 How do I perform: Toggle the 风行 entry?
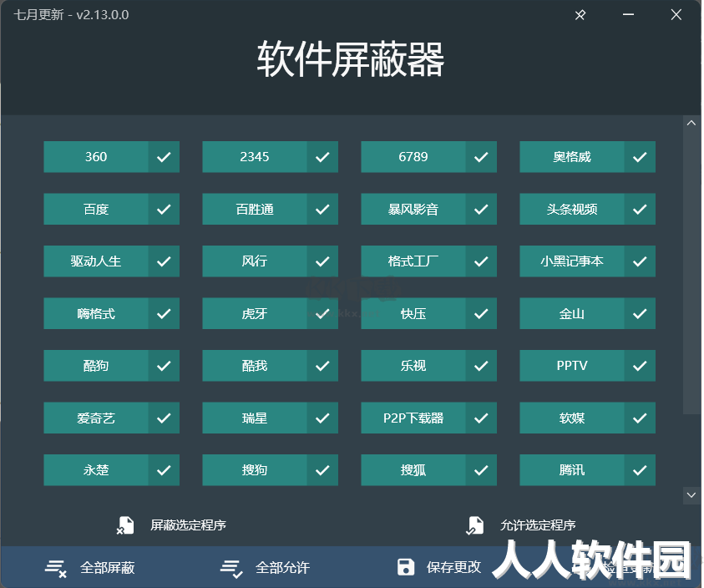(x=271, y=261)
